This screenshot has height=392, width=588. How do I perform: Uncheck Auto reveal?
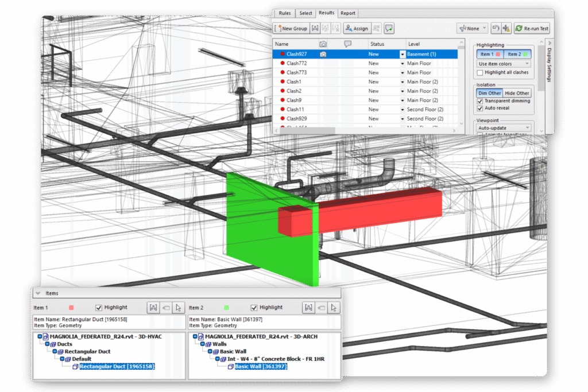[480, 108]
